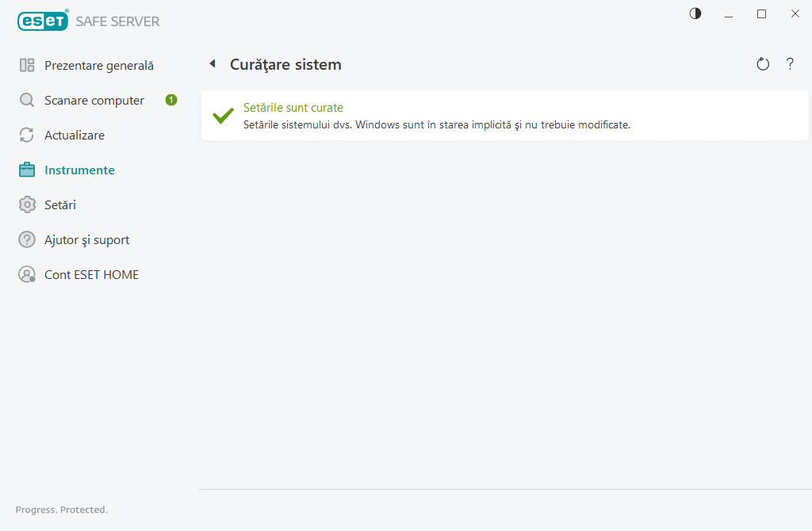The height and width of the screenshot is (531, 812).
Task: Click the Ajutor și suport question icon
Action: [27, 240]
